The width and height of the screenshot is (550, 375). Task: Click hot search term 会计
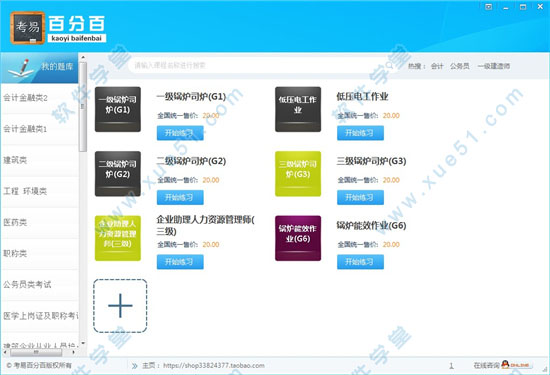(437, 66)
